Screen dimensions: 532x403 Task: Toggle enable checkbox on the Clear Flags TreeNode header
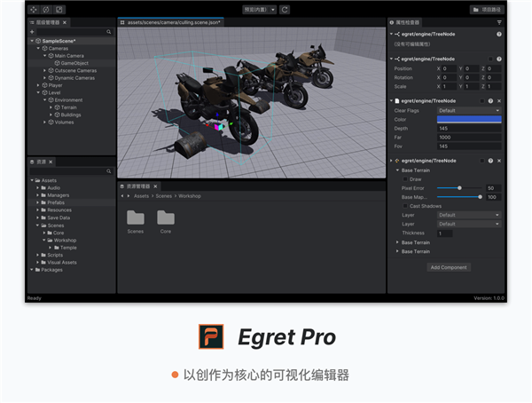(482, 101)
